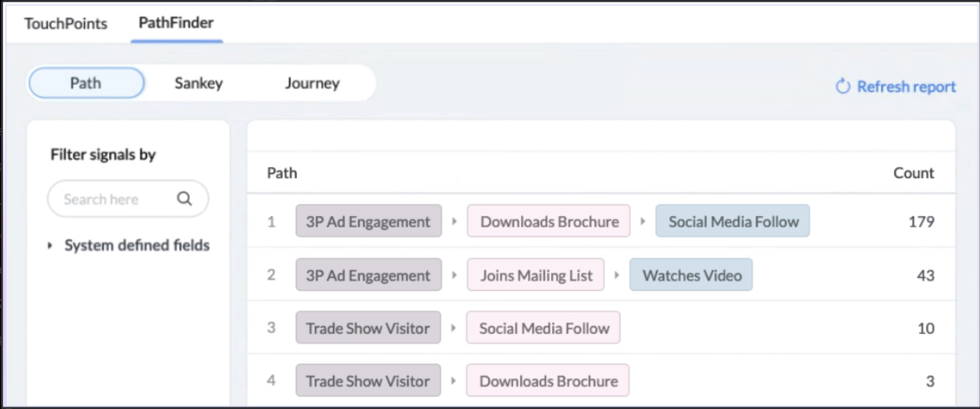Click Trade Show Visitor in row 4
Image resolution: width=980 pixels, height=409 pixels.
368,380
